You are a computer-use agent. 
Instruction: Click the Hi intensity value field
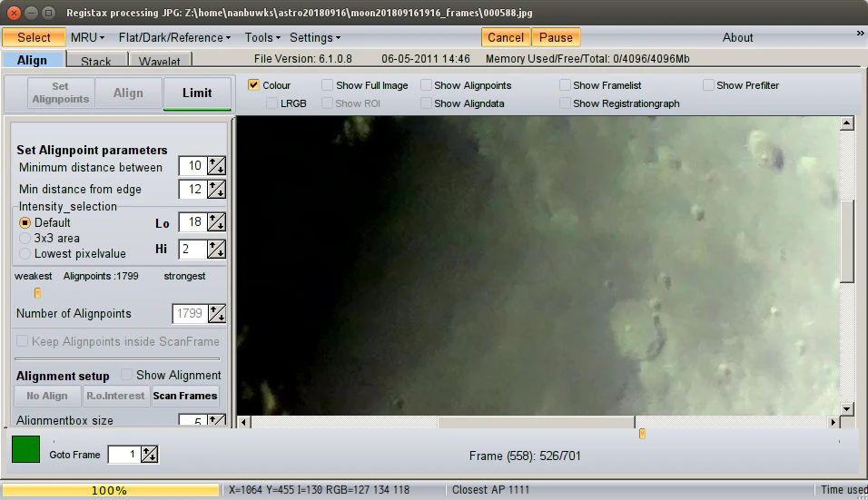pos(192,249)
